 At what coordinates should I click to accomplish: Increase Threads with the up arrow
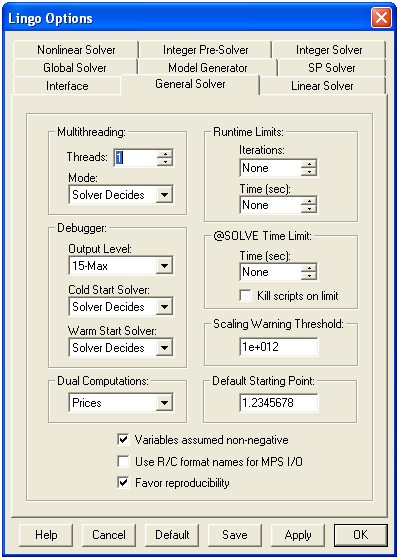(165, 154)
